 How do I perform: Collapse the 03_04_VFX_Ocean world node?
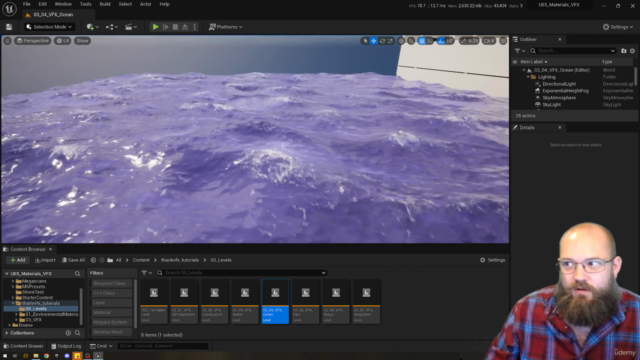click(524, 70)
